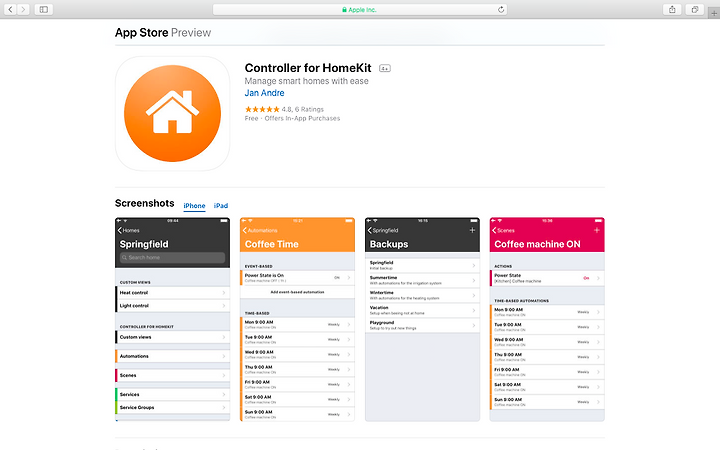Toggle the Safari sidebar button
This screenshot has height=450, width=720.
(x=44, y=9)
